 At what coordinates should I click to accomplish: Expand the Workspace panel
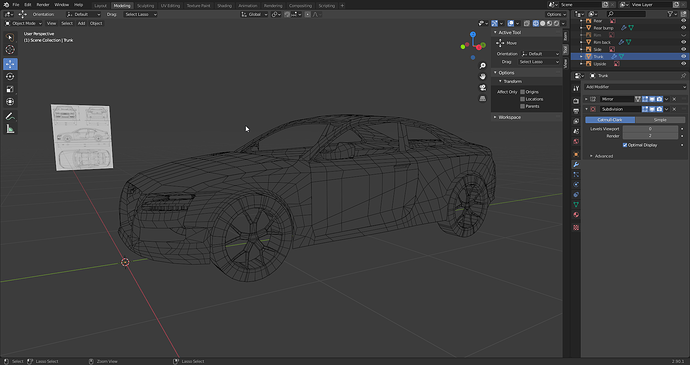point(509,117)
